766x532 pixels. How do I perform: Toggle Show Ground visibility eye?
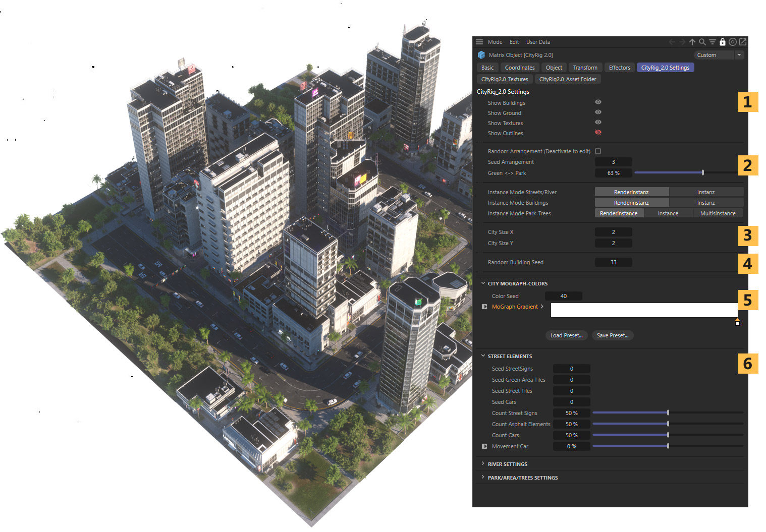598,112
